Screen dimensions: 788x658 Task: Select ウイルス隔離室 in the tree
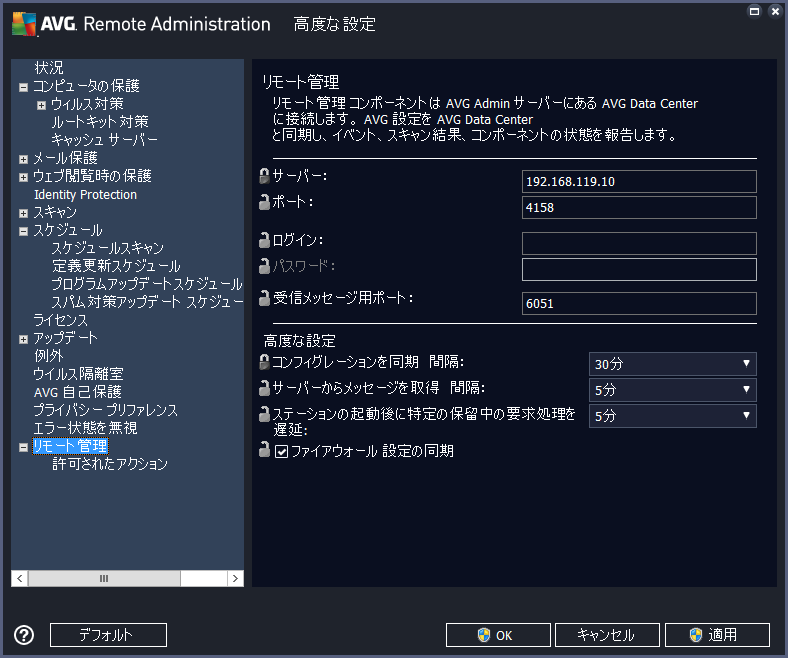[x=78, y=374]
